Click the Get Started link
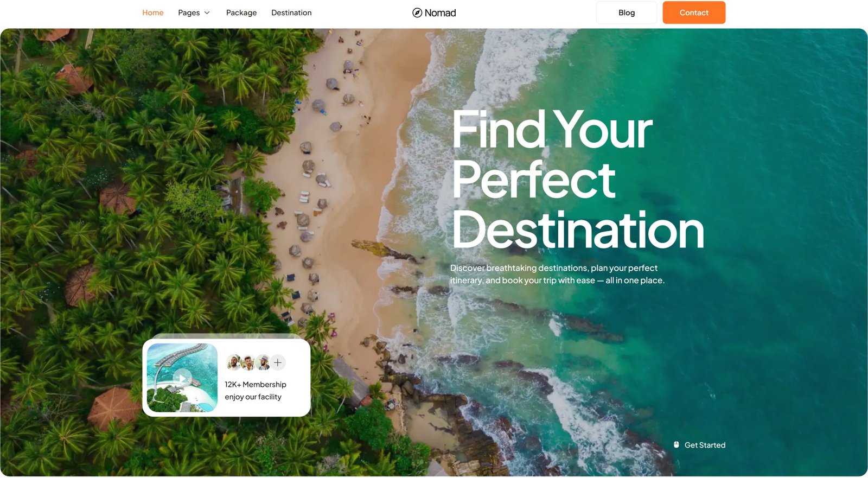 point(705,445)
